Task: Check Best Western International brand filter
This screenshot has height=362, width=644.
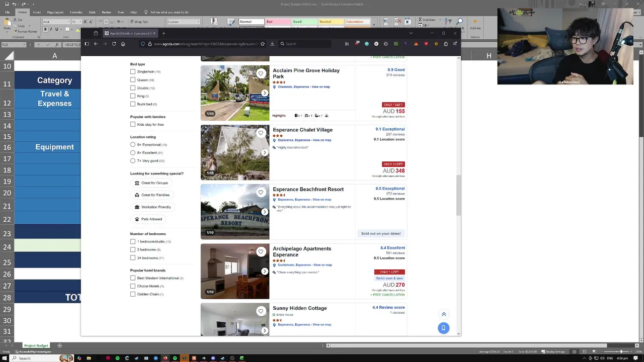Action: pos(133,278)
